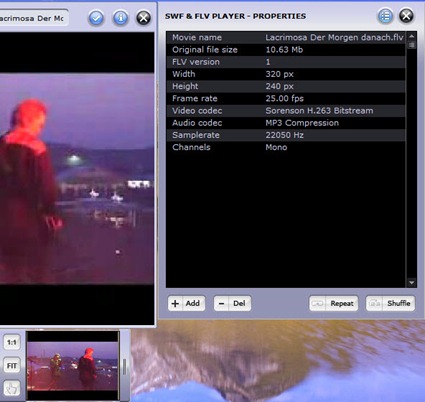Open movie info with the blue i icon

point(120,18)
